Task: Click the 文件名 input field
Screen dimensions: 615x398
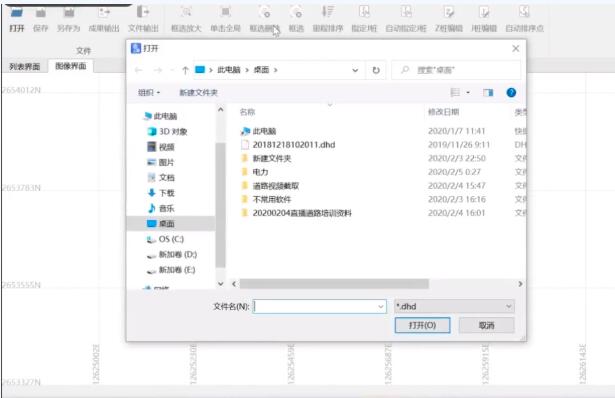Action: pos(319,307)
